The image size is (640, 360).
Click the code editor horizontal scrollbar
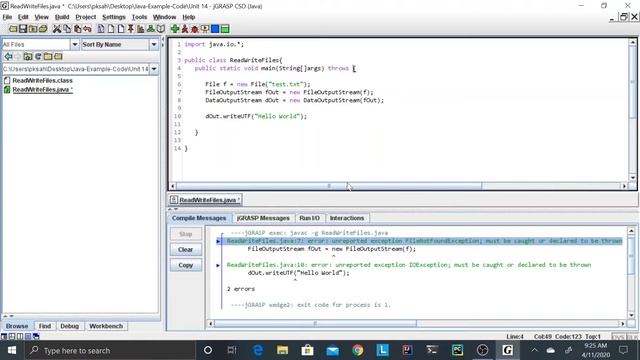tap(329, 186)
